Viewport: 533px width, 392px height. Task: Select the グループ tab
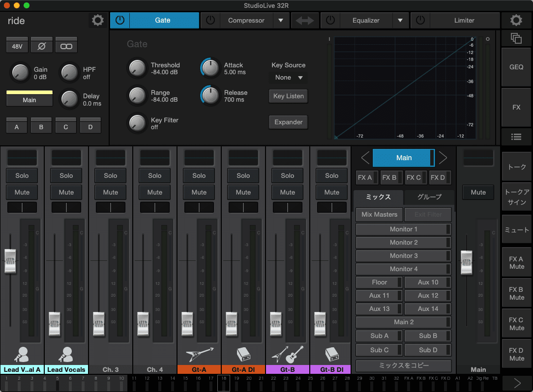pyautogui.click(x=429, y=197)
